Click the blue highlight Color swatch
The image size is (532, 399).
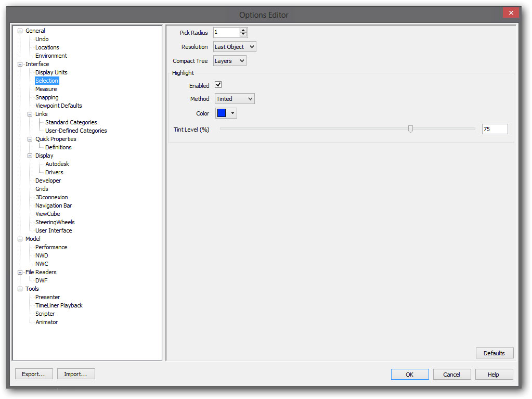pos(222,113)
